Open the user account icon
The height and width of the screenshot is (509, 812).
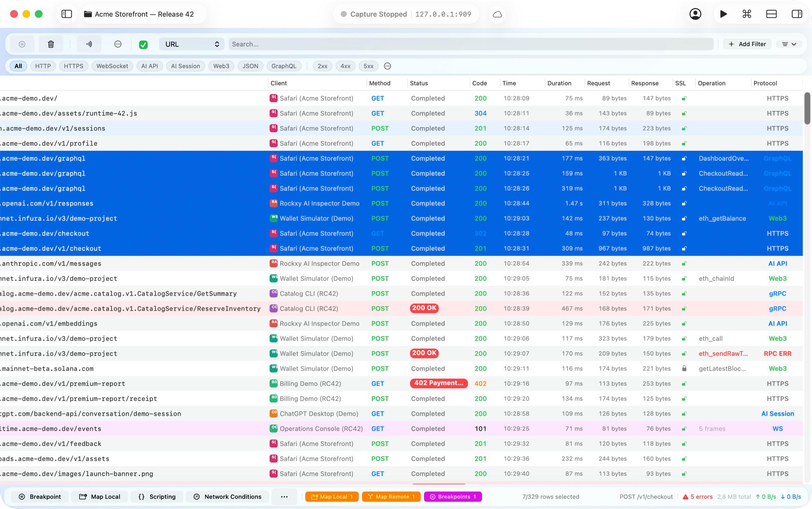click(695, 14)
